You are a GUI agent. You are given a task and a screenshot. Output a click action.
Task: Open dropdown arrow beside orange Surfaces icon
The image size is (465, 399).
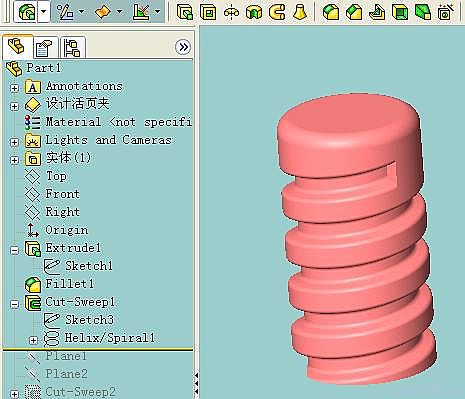pyautogui.click(x=119, y=12)
